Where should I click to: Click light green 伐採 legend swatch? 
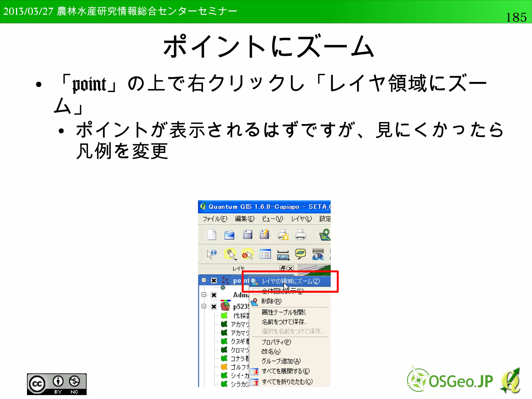224,316
